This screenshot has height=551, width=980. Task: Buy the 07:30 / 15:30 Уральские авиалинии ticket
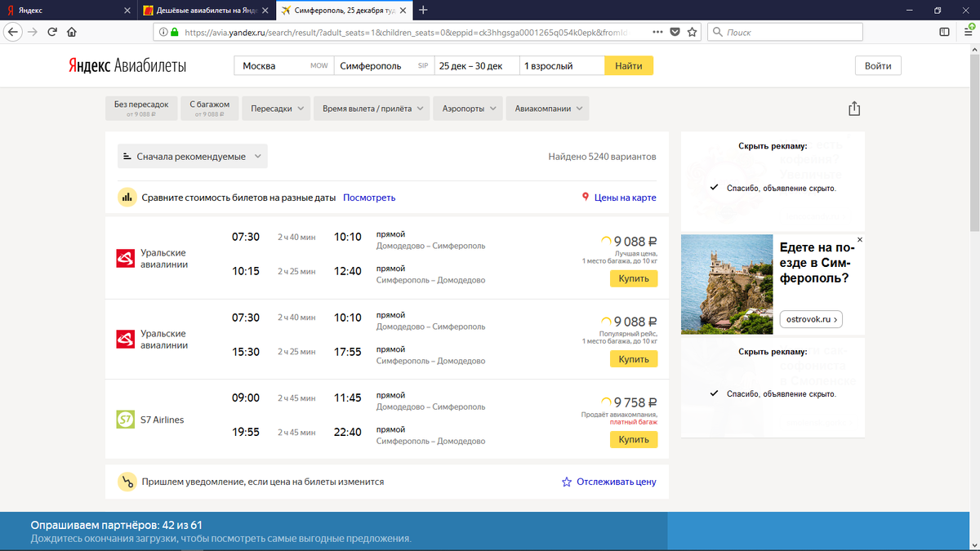(x=634, y=359)
